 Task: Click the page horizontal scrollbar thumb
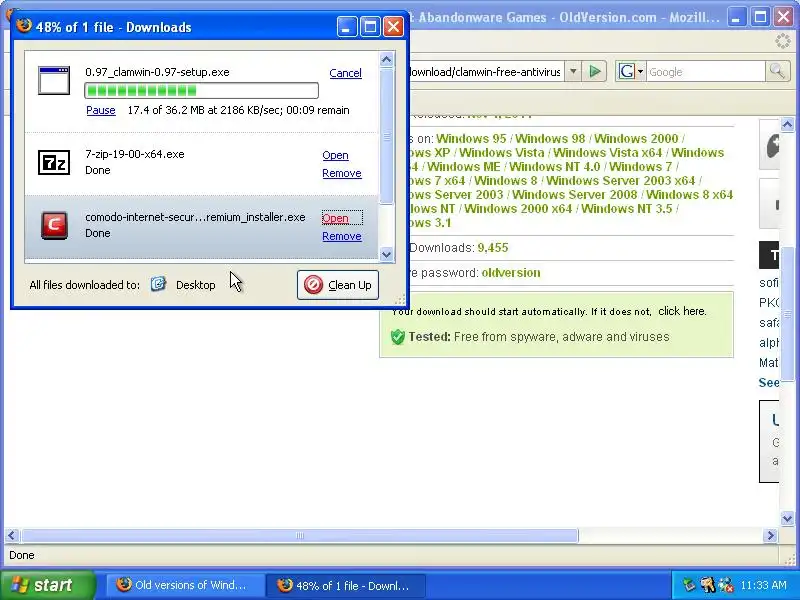tap(300, 535)
